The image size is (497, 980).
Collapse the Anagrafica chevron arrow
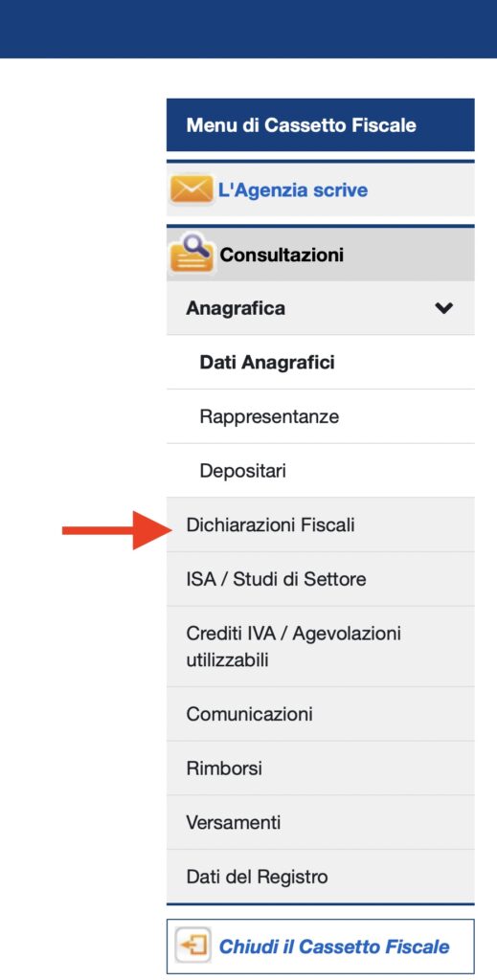(x=444, y=308)
